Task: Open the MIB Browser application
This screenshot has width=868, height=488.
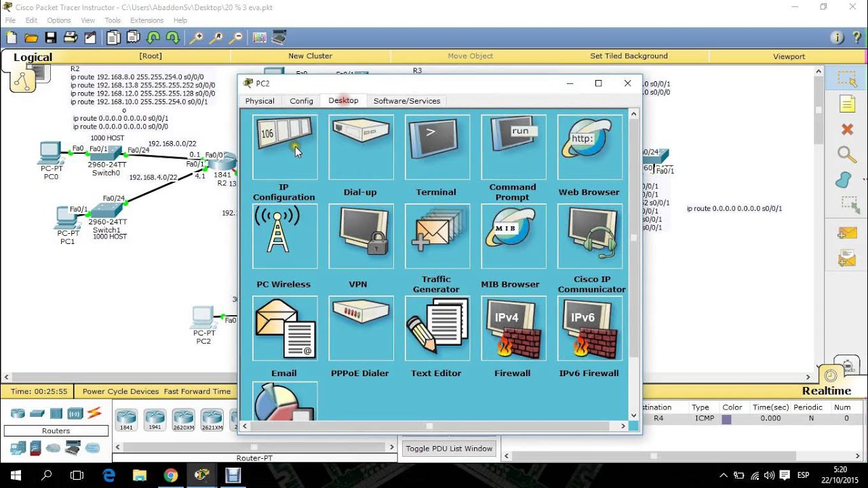Action: [x=513, y=237]
